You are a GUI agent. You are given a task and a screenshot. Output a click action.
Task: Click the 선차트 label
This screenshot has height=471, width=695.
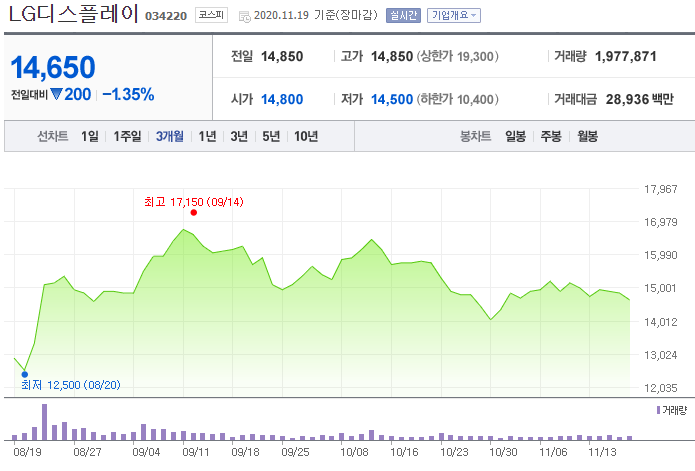[x=52, y=136]
